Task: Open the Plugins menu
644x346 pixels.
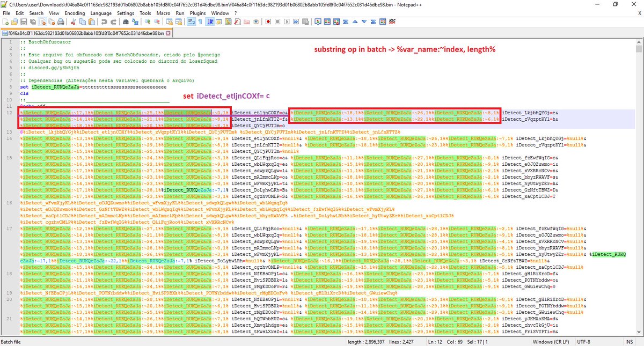Action: point(198,12)
